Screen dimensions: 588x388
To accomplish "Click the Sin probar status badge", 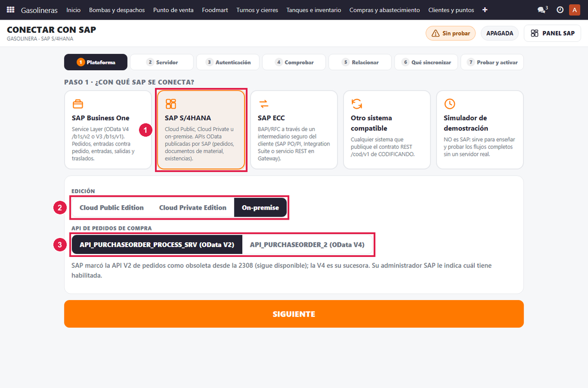I will [450, 33].
